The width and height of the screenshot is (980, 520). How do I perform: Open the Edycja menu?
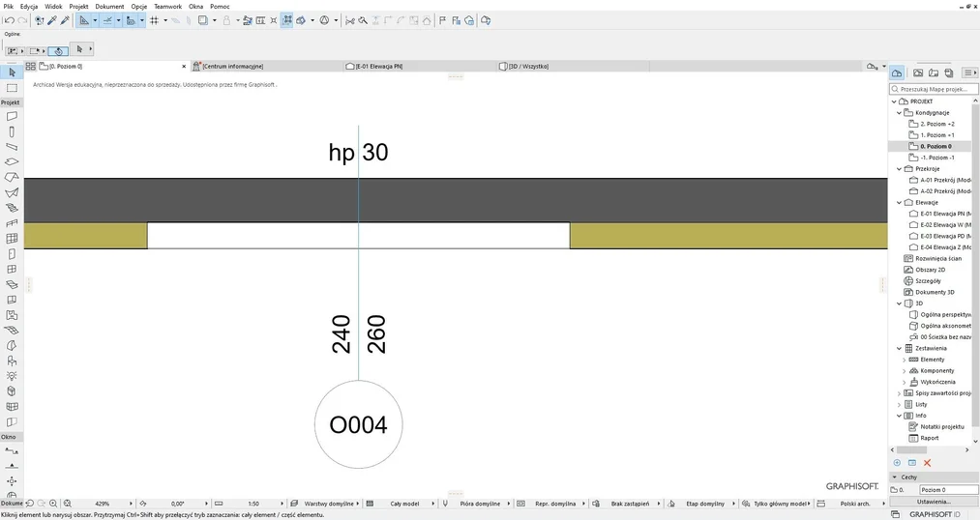click(29, 6)
